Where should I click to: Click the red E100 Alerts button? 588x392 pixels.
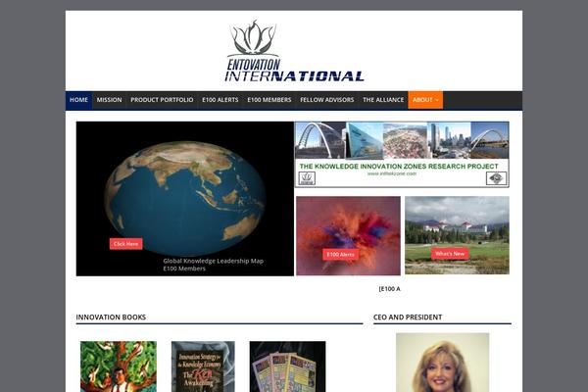click(340, 255)
